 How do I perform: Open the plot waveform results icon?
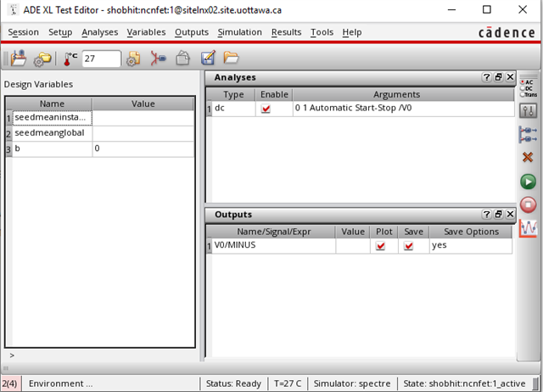pyautogui.click(x=528, y=227)
